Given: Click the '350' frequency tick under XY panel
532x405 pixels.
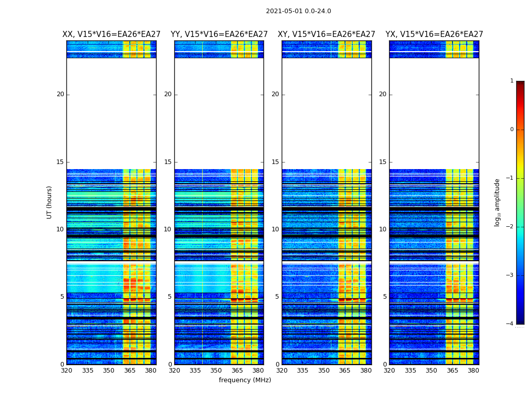Looking at the screenshot, I should (324, 371).
